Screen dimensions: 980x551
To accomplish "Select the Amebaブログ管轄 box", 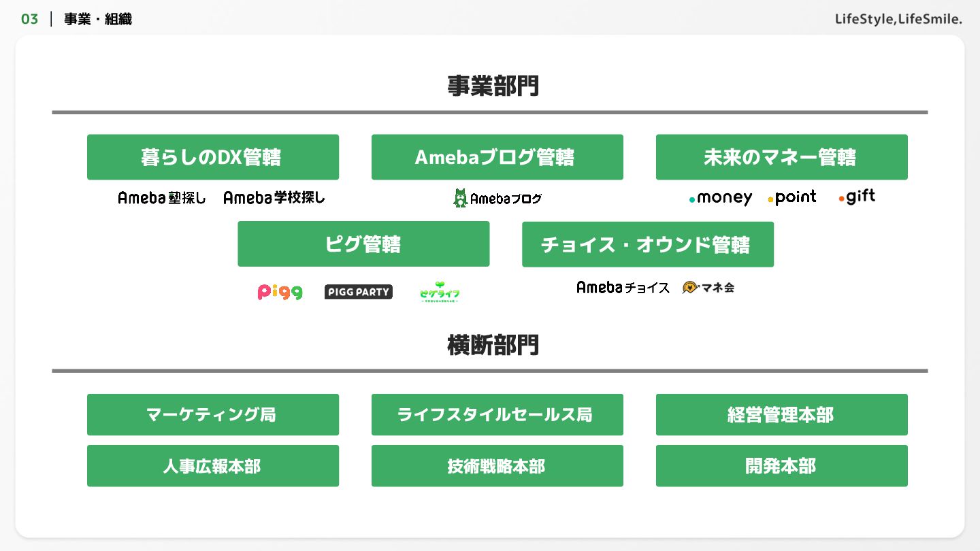I will (497, 157).
